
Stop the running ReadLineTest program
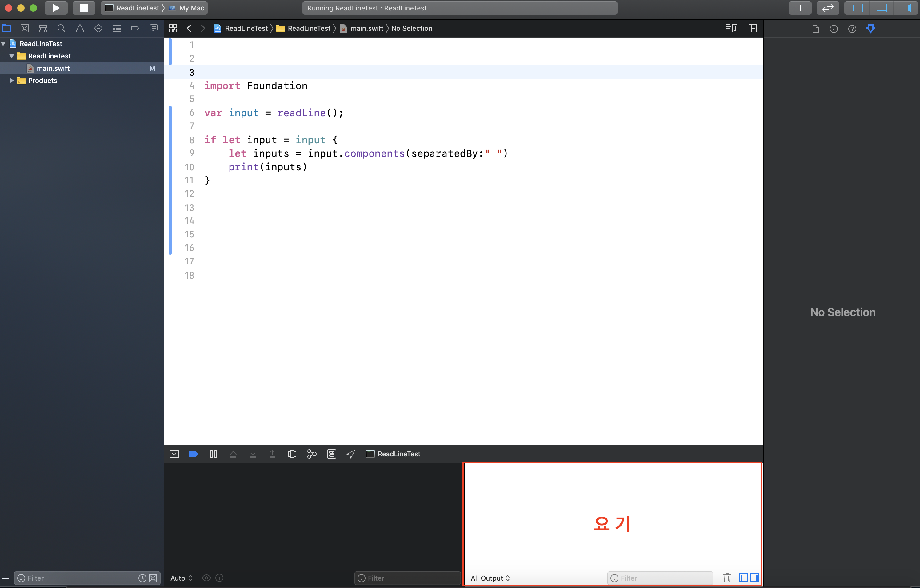click(84, 8)
